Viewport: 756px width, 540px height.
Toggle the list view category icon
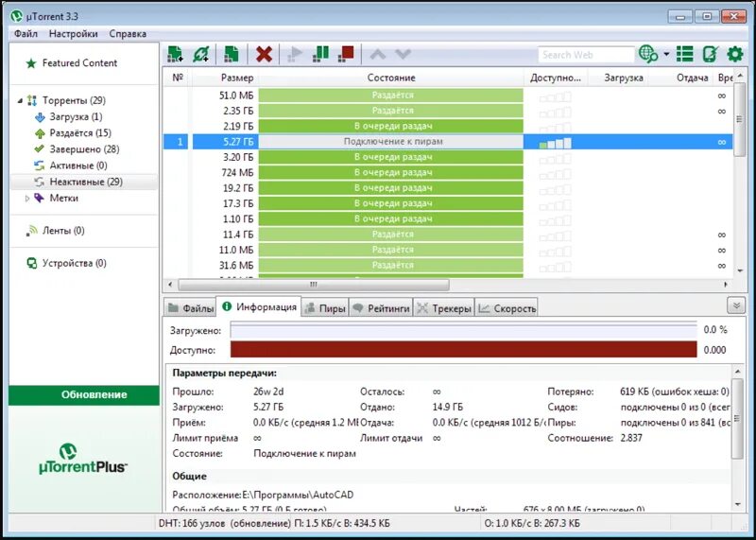click(684, 54)
